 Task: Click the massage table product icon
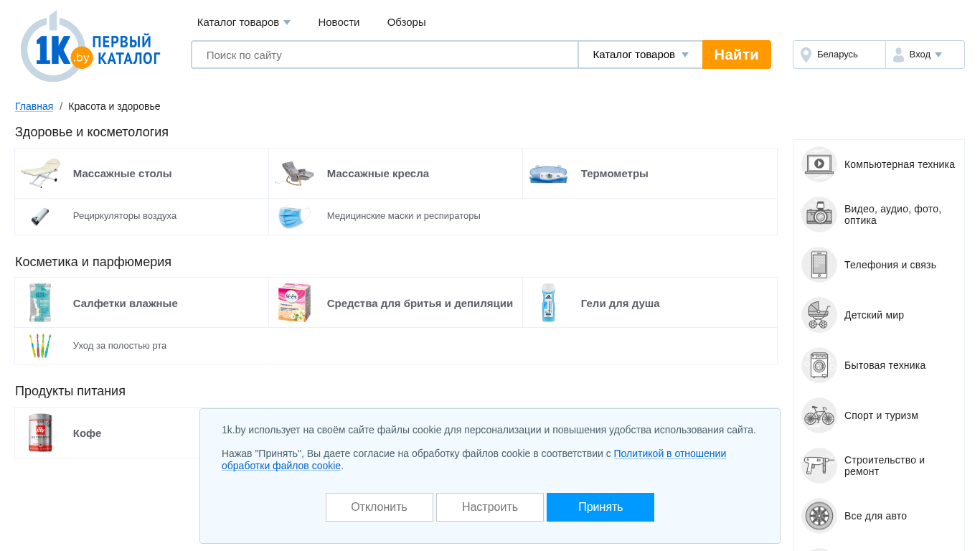pos(40,174)
